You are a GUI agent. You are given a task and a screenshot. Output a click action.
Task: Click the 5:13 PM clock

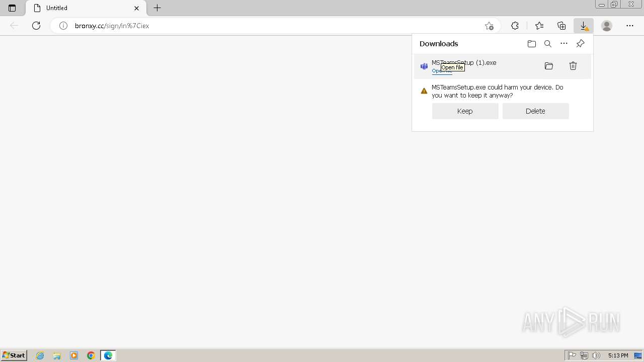click(618, 355)
